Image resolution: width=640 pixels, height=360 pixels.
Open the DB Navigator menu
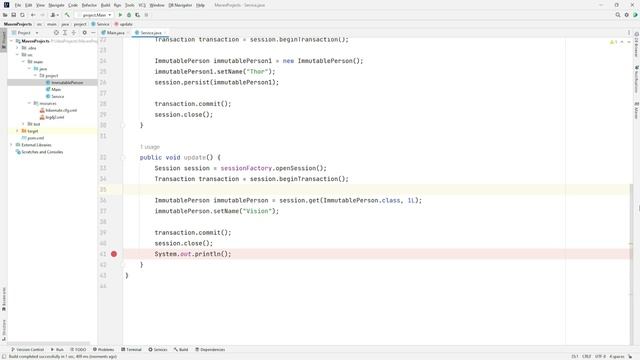point(180,5)
